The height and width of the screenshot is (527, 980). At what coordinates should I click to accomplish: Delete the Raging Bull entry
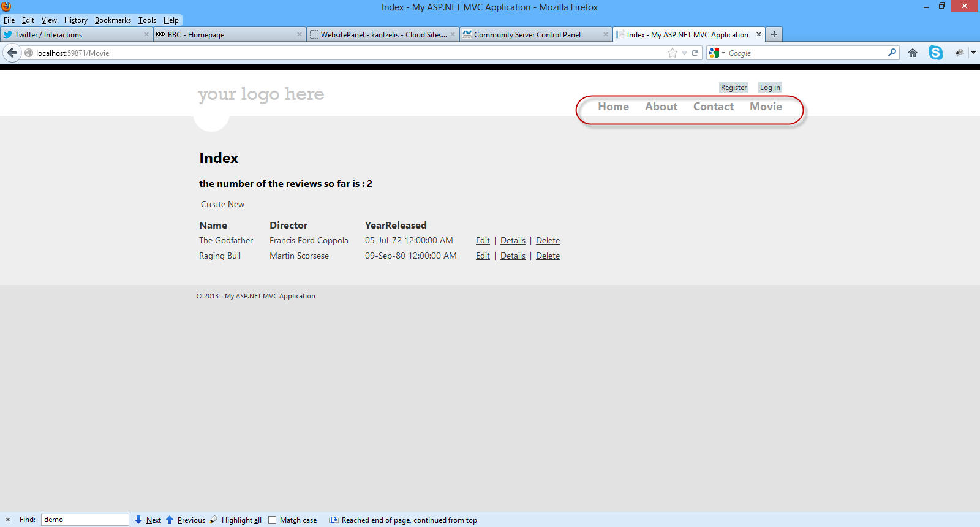[548, 256]
